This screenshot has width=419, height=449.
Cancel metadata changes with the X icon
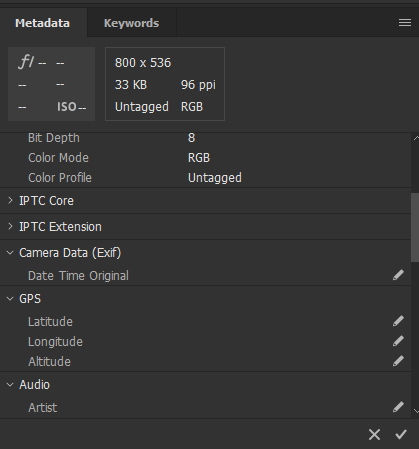[x=374, y=435]
